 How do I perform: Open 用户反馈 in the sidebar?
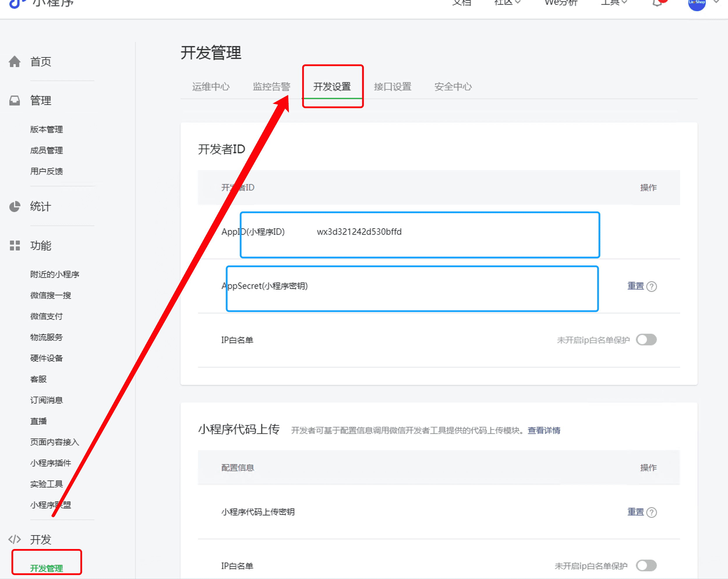coord(46,171)
